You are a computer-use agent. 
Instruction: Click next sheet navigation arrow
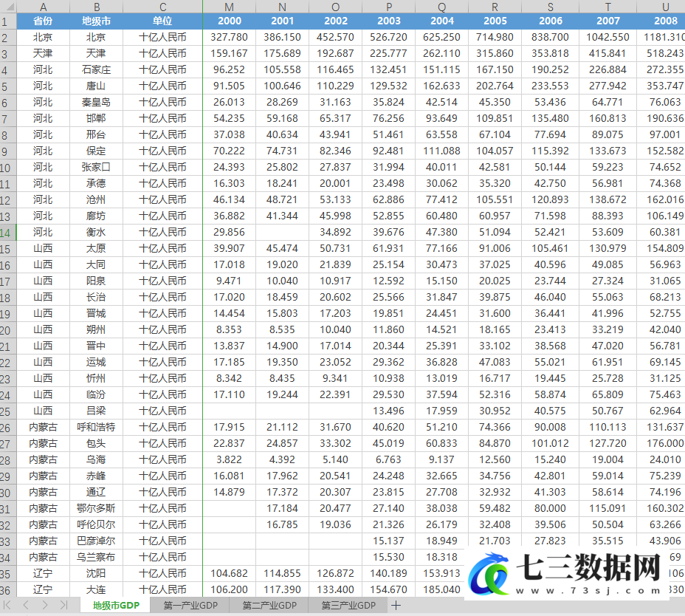(45, 605)
